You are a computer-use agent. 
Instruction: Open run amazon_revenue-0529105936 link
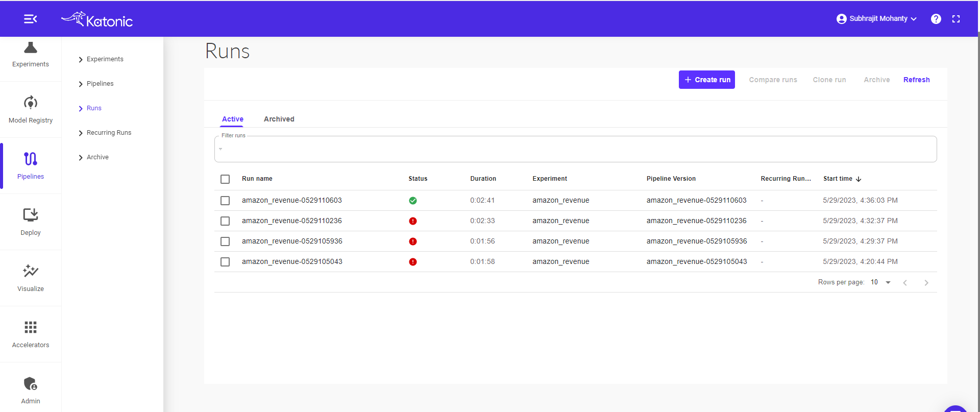click(x=292, y=241)
